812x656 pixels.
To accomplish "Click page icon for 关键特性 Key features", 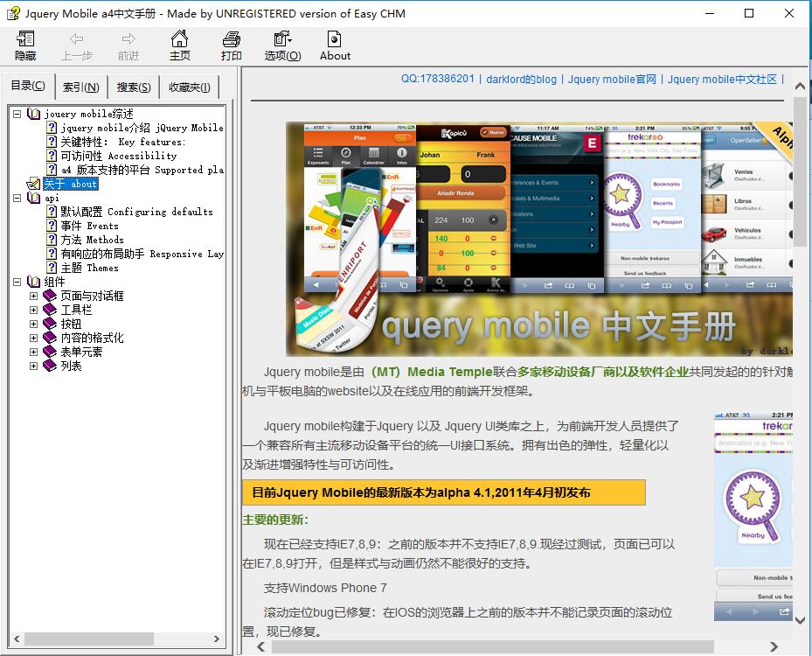I will click(52, 142).
